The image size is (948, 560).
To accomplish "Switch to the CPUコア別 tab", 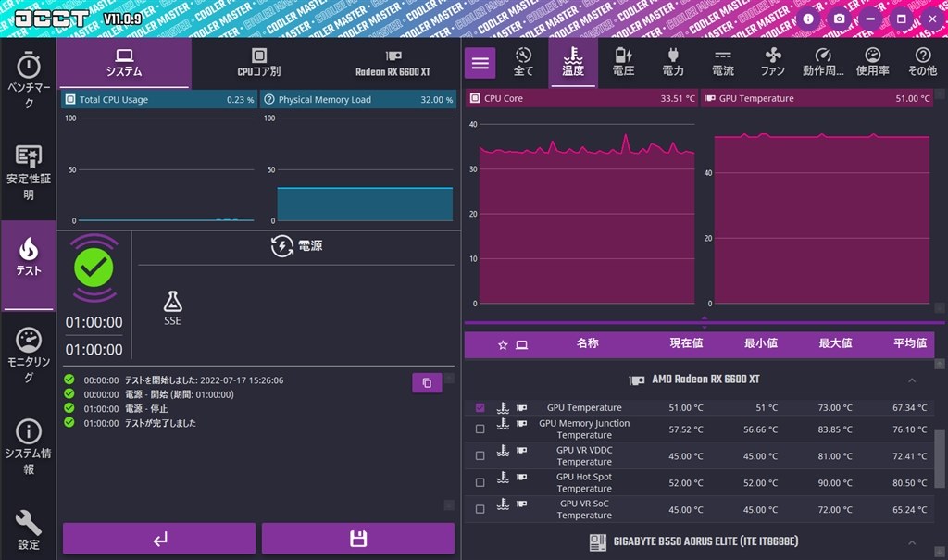I will [259, 63].
